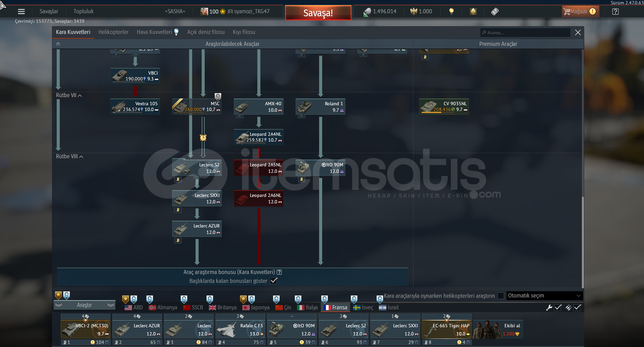
Task: Select the Kara Kuvvetleri tab
Action: pos(73,32)
